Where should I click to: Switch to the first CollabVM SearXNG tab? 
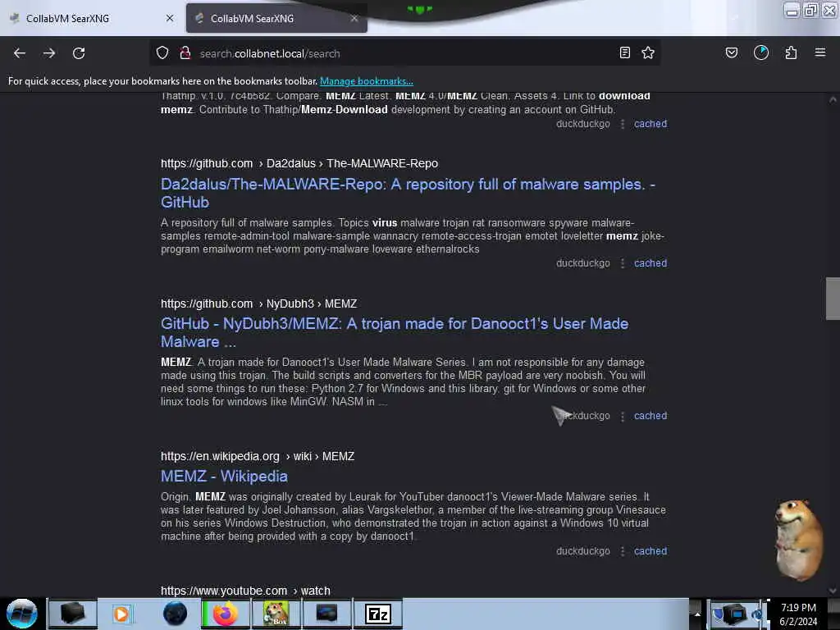point(92,18)
